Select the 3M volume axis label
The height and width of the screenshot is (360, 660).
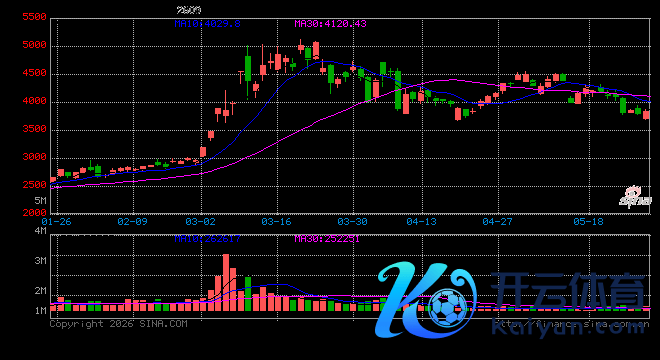pyautogui.click(x=40, y=261)
